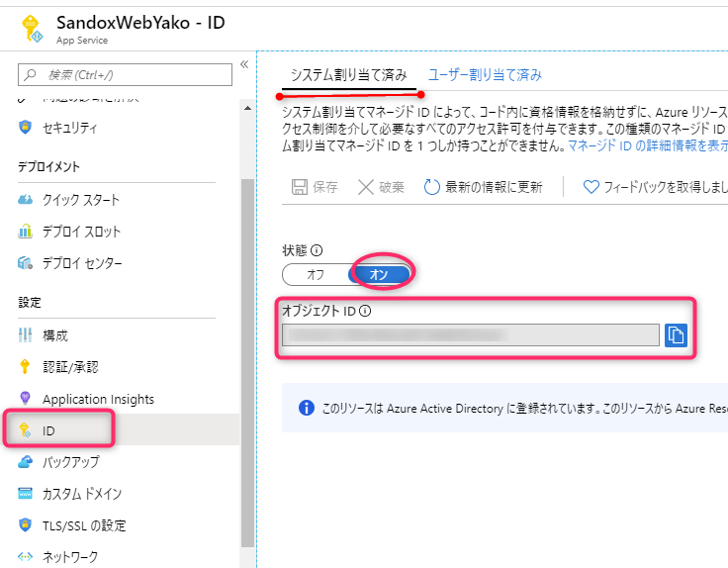Click the オブジェクト ID text field

[x=471, y=334]
